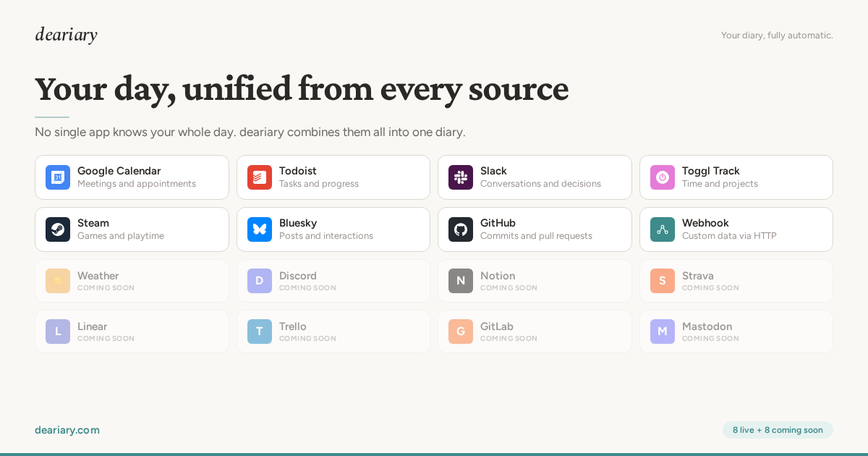Image resolution: width=868 pixels, height=456 pixels.
Task: Open the GitHub commits integration card
Action: click(x=535, y=229)
